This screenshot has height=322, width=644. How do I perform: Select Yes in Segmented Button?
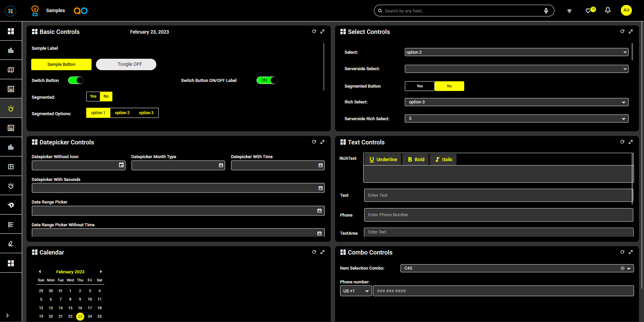coord(419,86)
